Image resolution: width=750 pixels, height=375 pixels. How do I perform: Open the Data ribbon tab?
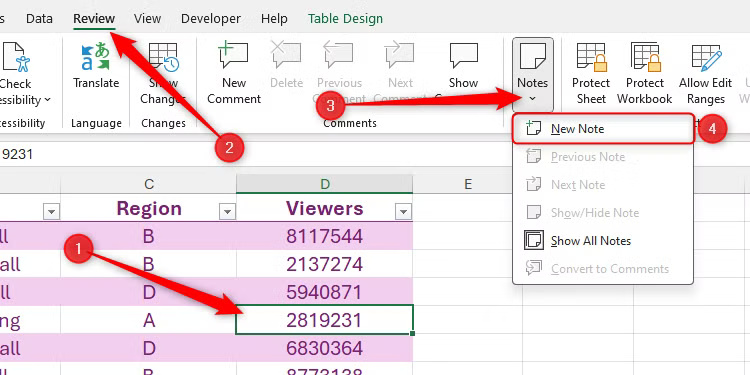39,19
